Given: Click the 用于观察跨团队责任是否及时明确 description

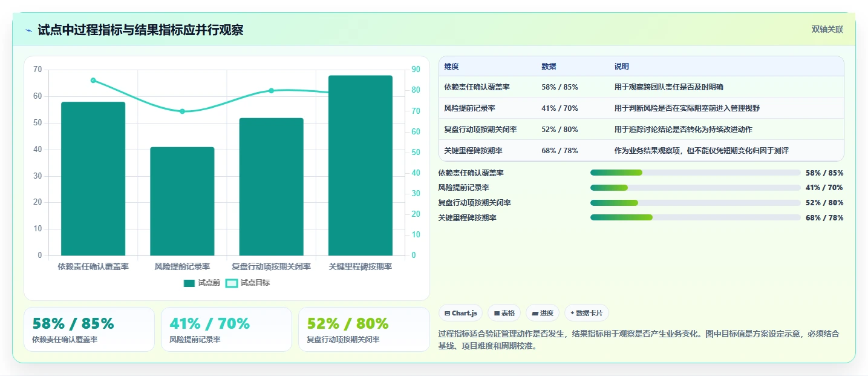Looking at the screenshot, I should pyautogui.click(x=668, y=87).
